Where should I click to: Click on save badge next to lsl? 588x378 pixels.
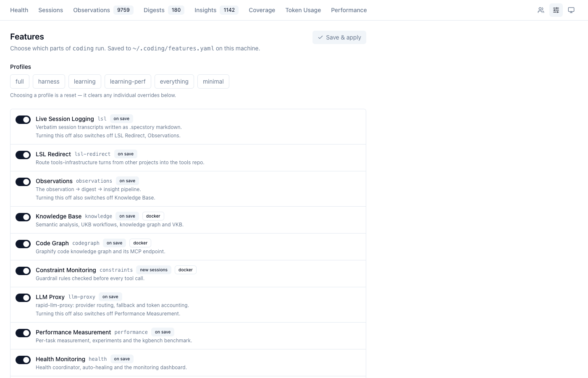click(121, 119)
